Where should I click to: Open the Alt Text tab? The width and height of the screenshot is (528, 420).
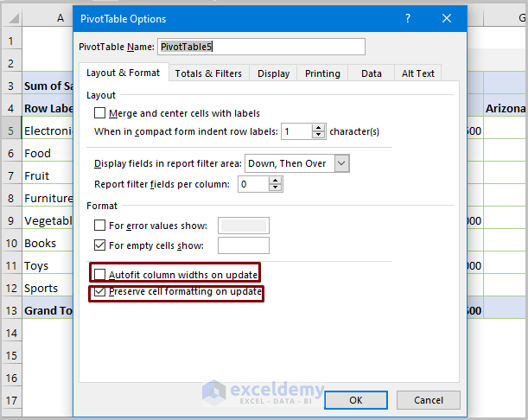418,73
